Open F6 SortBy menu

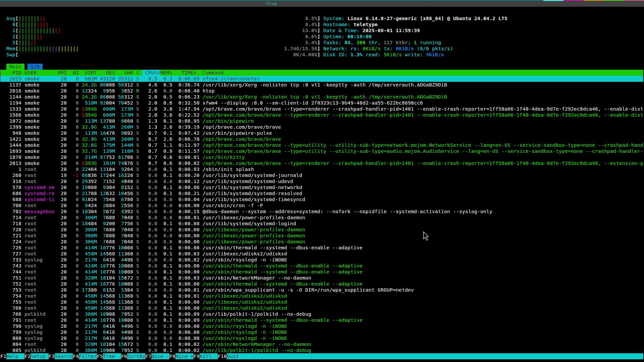(x=133, y=356)
